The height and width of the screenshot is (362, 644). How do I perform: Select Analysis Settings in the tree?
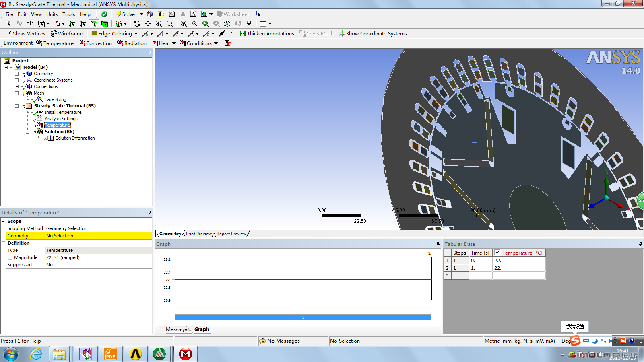coord(61,119)
